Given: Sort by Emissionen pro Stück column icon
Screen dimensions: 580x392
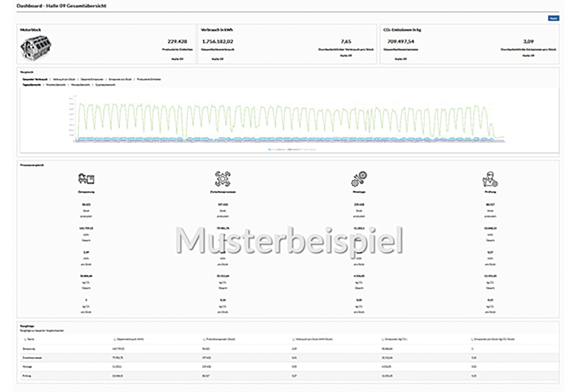Looking at the screenshot, I should coord(472,340).
